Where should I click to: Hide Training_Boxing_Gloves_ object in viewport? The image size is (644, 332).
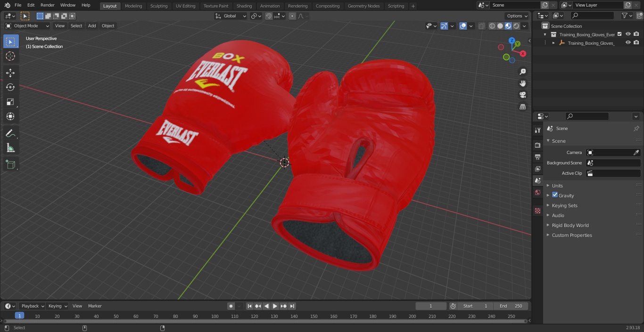coord(628,42)
